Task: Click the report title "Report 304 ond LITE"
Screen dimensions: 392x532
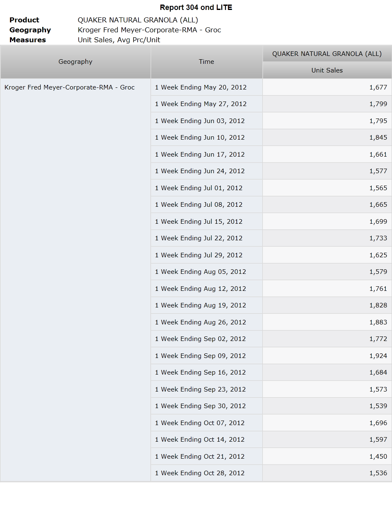Action: [196, 7]
